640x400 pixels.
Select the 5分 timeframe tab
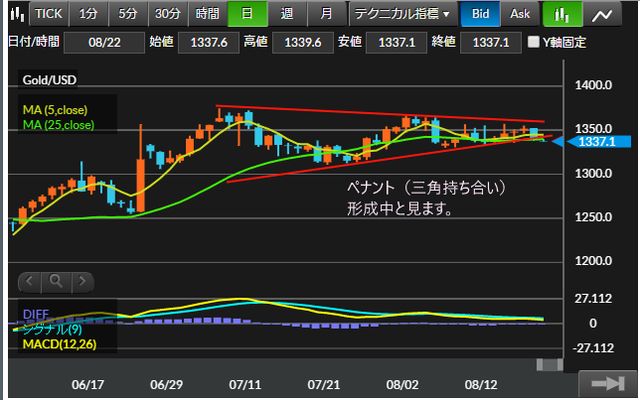[x=128, y=14]
